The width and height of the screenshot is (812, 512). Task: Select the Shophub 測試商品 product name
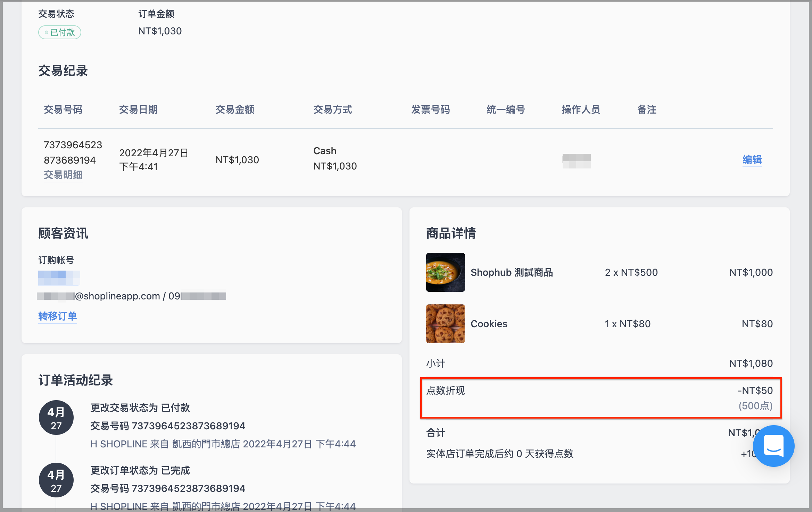click(512, 272)
